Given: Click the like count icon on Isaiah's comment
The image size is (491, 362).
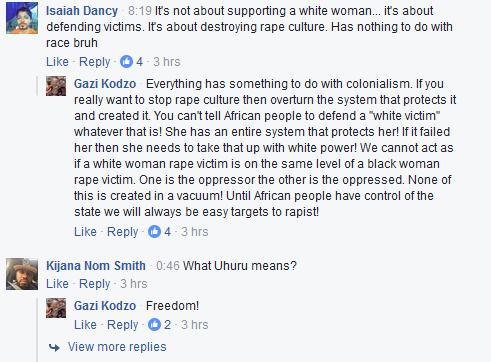Looking at the screenshot, I should coord(126,62).
